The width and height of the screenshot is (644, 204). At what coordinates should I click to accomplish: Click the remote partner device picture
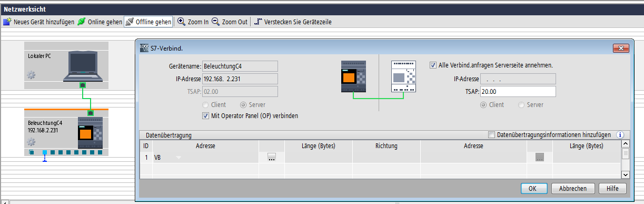tap(404, 77)
